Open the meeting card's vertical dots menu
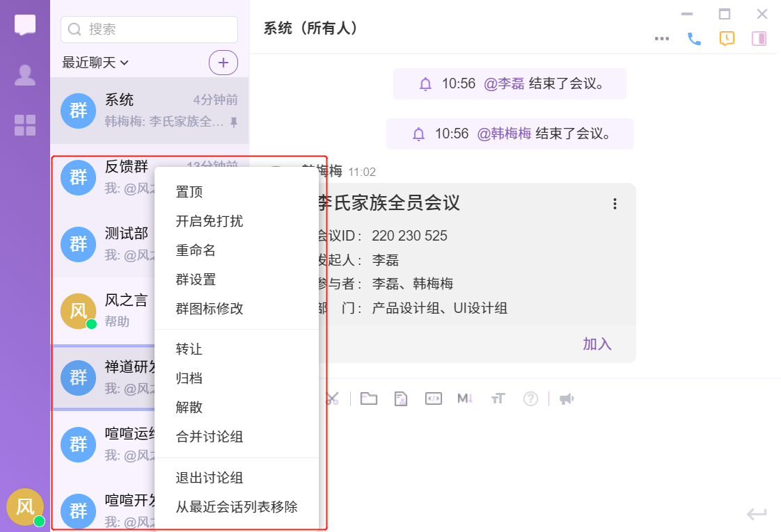 coord(615,204)
